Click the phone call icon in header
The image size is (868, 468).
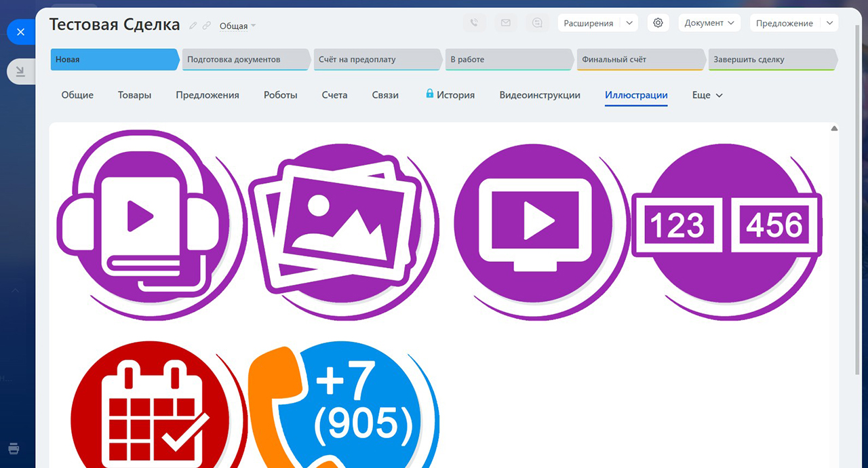(474, 23)
